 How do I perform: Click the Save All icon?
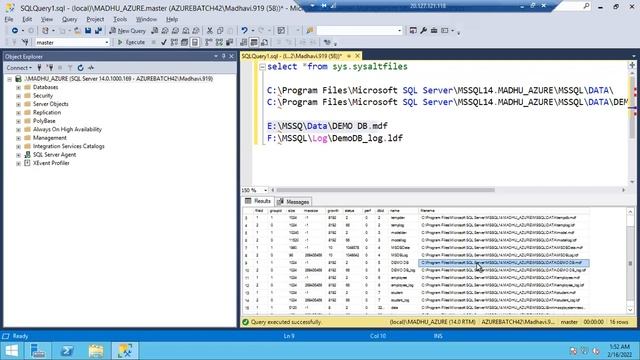click(x=98, y=31)
